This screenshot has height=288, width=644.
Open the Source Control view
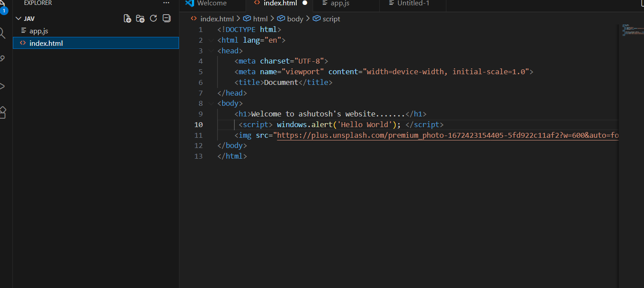point(2,59)
